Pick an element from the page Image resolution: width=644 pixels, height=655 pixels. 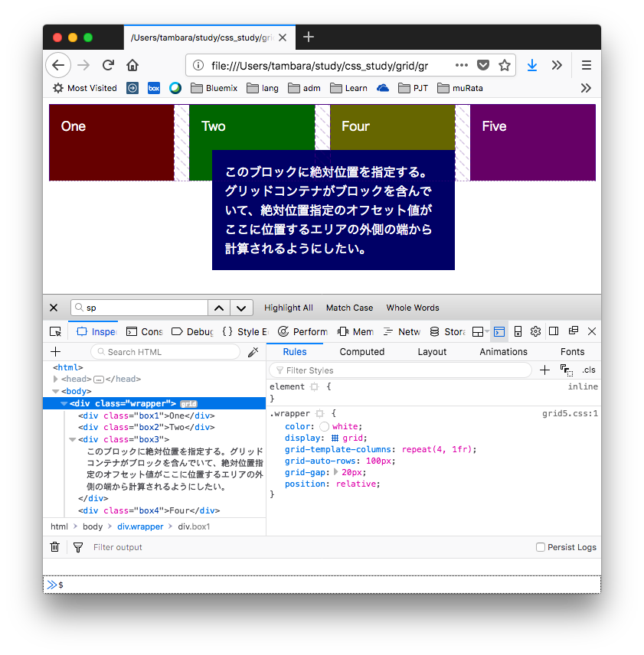[56, 331]
